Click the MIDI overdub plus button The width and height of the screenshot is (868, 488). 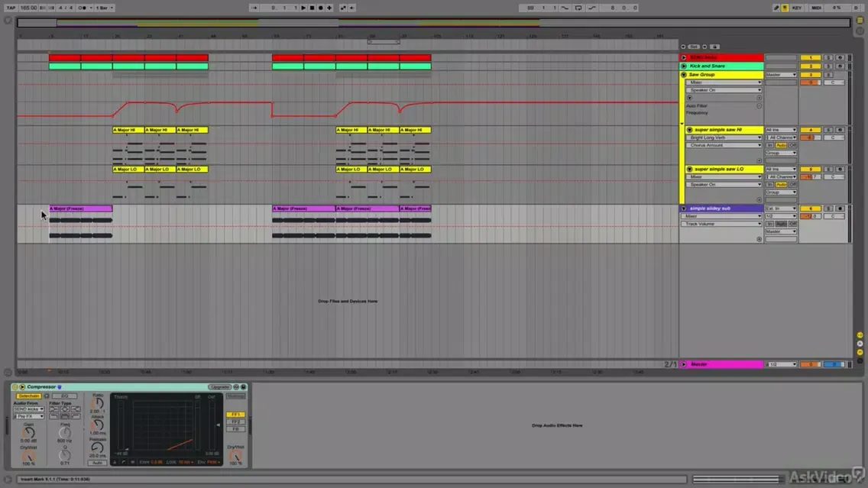329,8
